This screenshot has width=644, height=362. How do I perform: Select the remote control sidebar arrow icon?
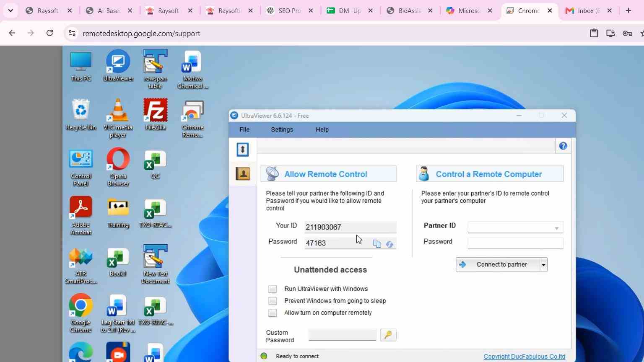pyautogui.click(x=242, y=150)
